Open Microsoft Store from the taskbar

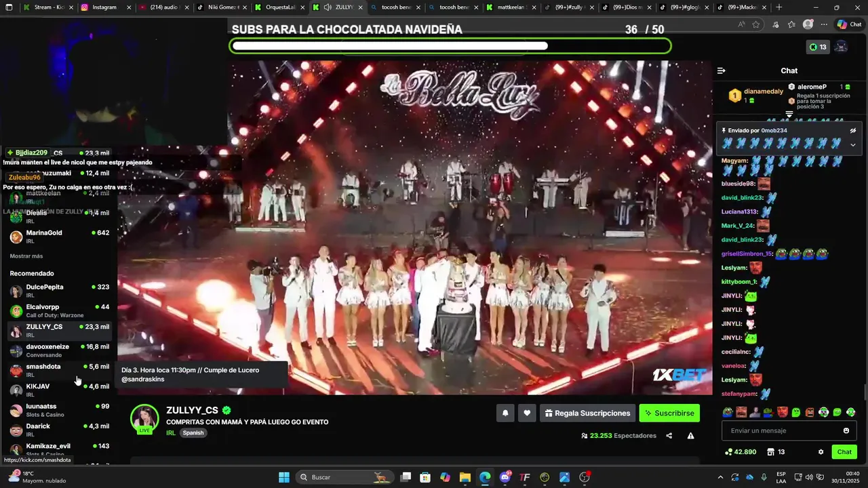(425, 477)
